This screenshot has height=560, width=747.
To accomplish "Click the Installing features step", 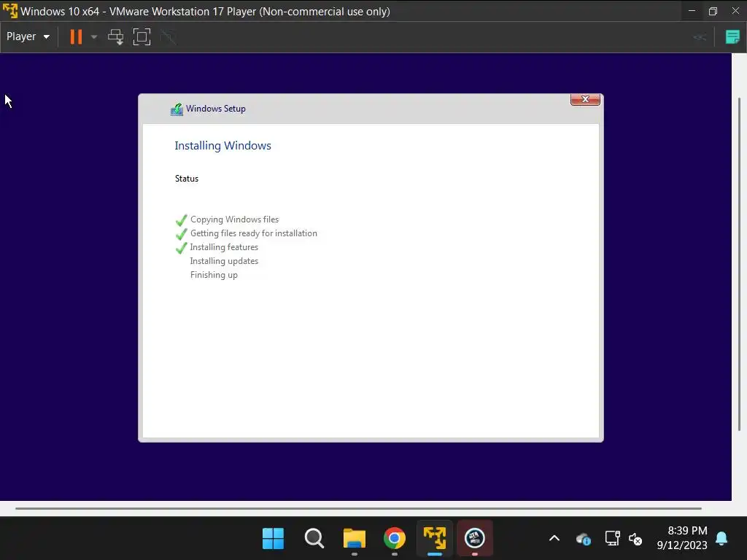I will point(224,247).
